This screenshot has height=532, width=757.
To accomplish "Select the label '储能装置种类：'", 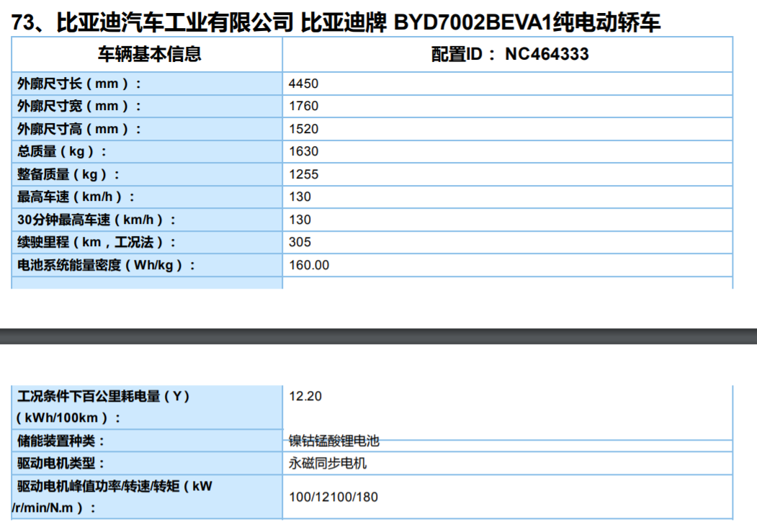I will (x=62, y=441).
